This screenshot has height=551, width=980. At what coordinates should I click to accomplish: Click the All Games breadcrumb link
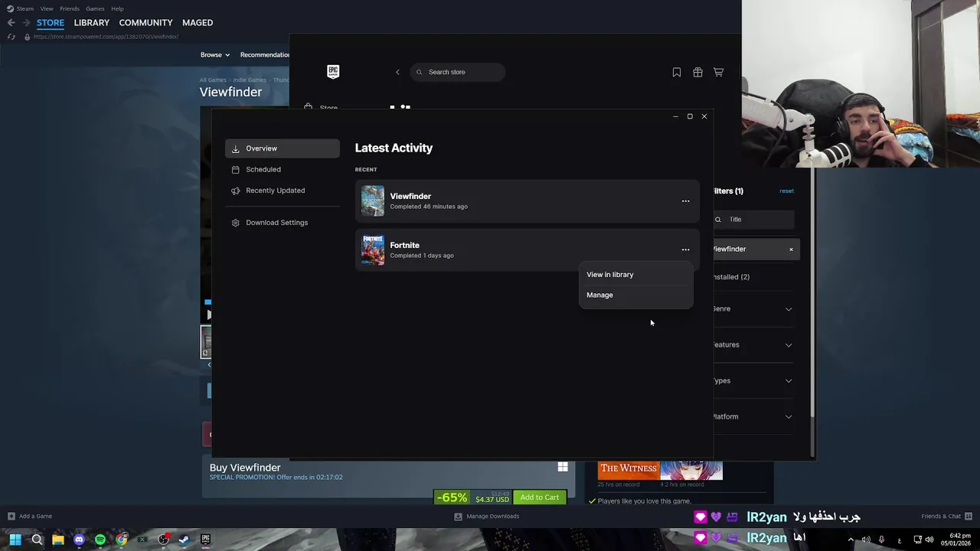tap(213, 80)
